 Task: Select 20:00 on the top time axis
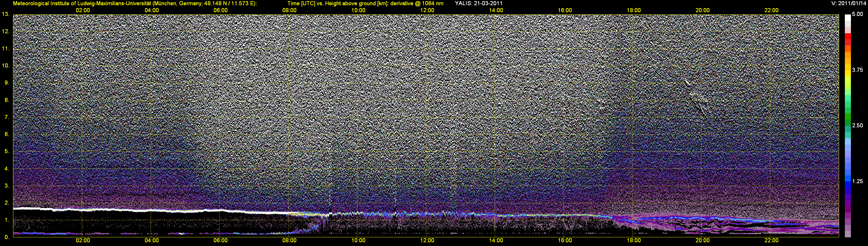[703, 10]
